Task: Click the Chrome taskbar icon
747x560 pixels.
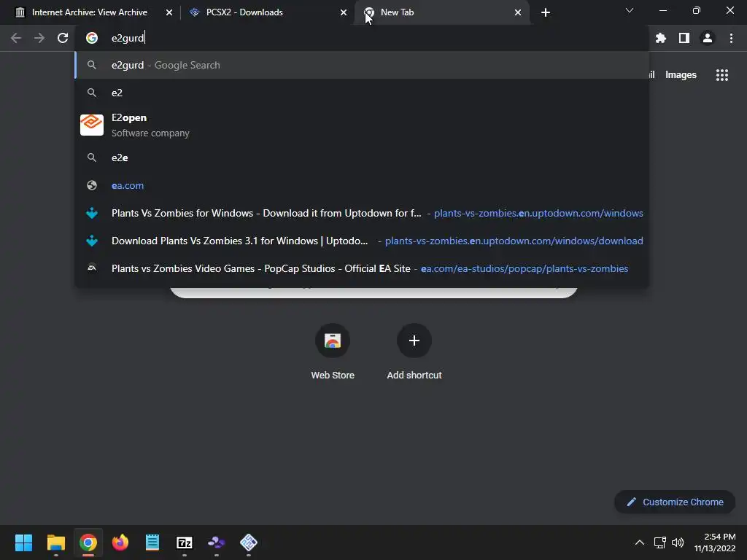Action: pyautogui.click(x=88, y=542)
